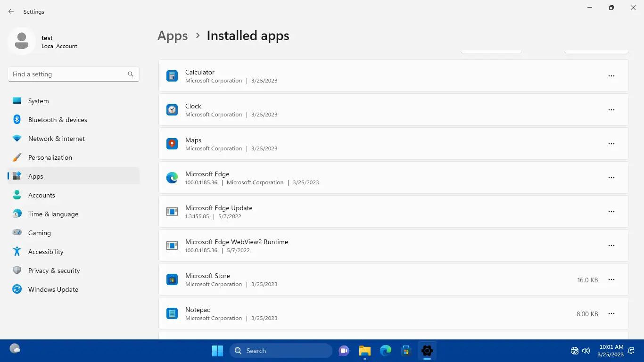644x362 pixels.
Task: Click the Apps breadcrumb link
Action: pyautogui.click(x=173, y=36)
